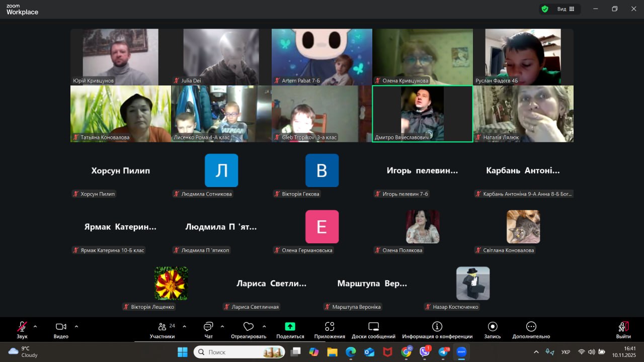Open the Chat panel icon
The width and height of the screenshot is (644, 362).
click(x=208, y=327)
